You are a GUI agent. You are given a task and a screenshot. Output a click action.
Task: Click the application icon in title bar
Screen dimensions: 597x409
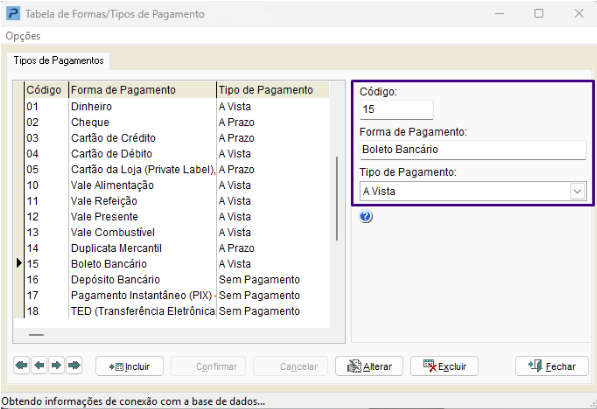tap(13, 14)
